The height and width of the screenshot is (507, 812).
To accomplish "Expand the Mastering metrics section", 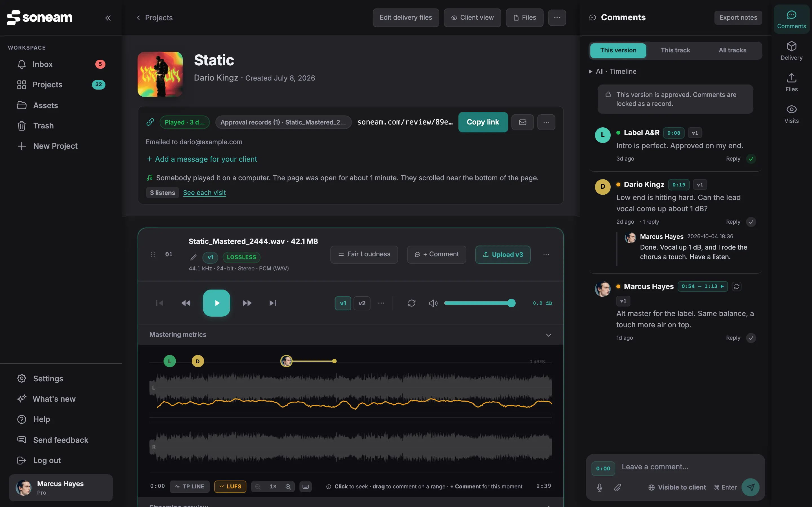I will (548, 335).
